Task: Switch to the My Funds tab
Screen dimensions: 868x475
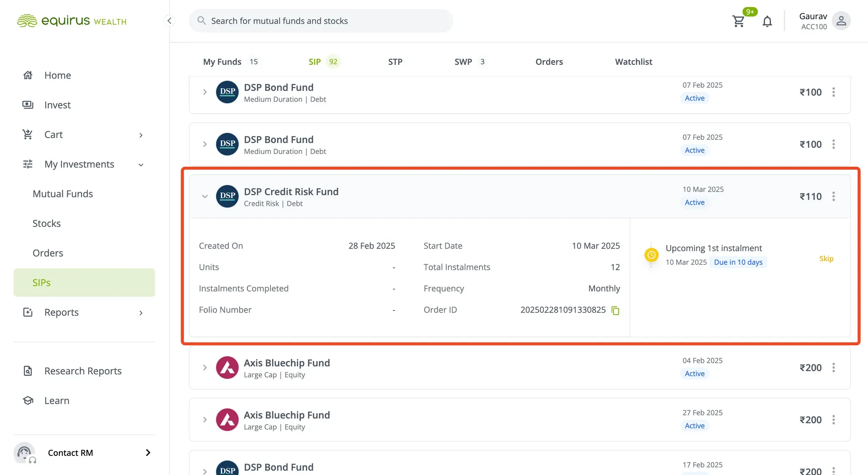Action: pyautogui.click(x=231, y=62)
